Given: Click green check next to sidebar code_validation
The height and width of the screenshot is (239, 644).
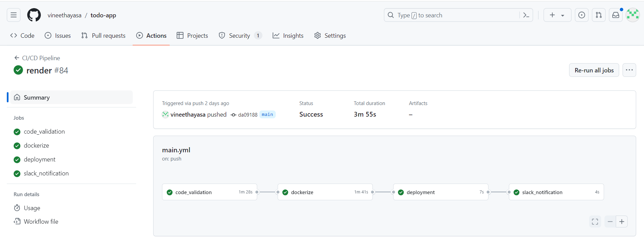Looking at the screenshot, I should [x=17, y=132].
